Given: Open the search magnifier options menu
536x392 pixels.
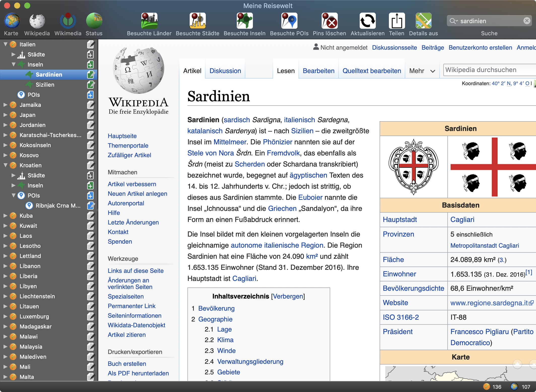Looking at the screenshot, I should 454,21.
